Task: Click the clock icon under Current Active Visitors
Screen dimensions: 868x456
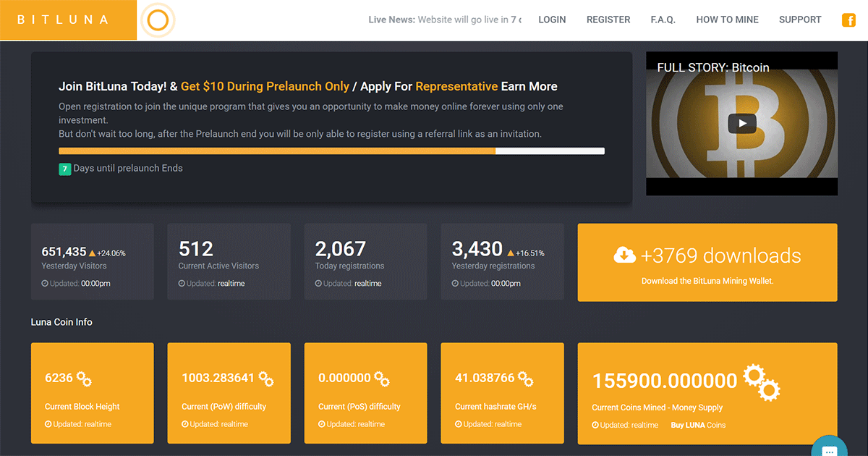Action: coord(182,284)
